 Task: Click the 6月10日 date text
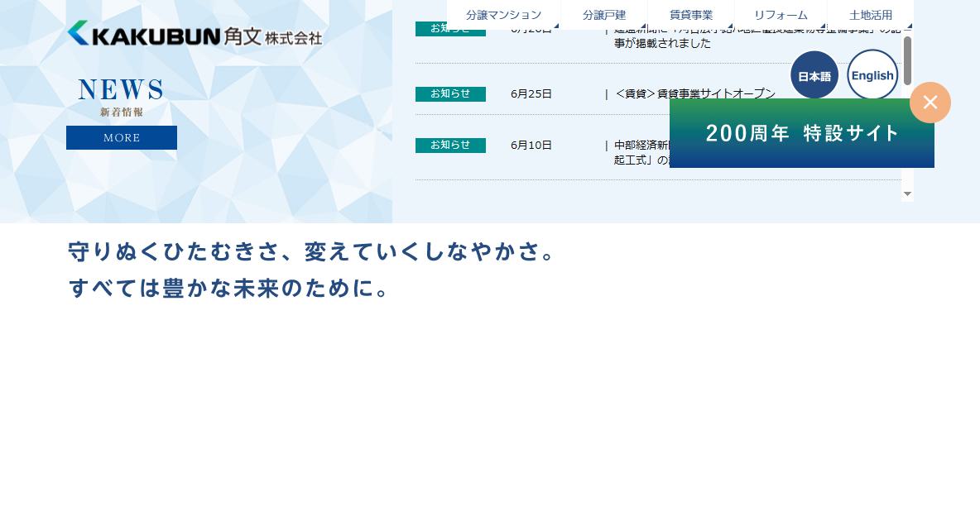531,145
